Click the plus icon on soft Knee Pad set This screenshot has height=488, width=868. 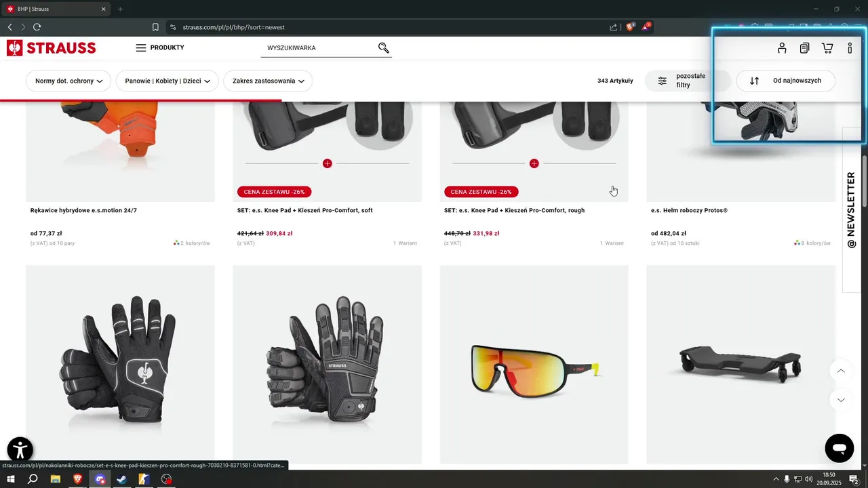328,163
